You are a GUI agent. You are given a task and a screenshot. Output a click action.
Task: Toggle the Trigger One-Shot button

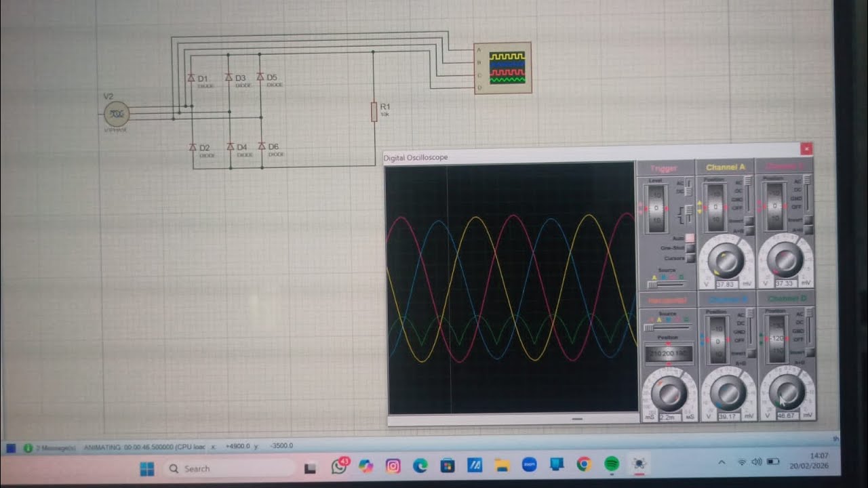(x=690, y=247)
